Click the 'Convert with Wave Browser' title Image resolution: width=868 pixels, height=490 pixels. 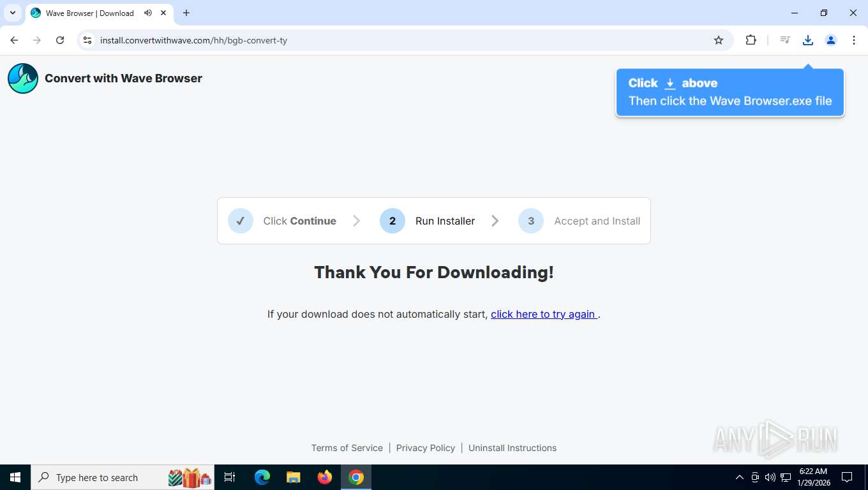tap(123, 78)
